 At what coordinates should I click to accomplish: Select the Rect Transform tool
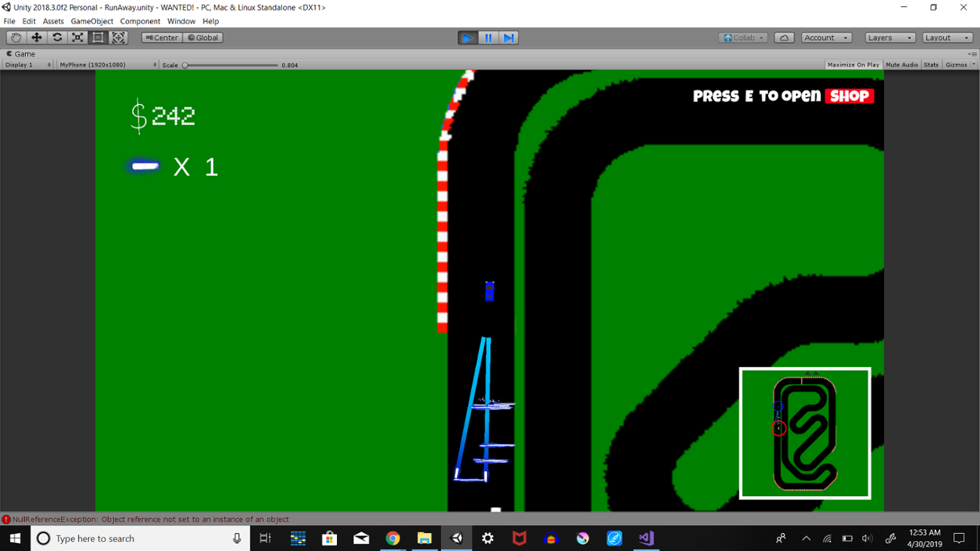click(x=97, y=38)
